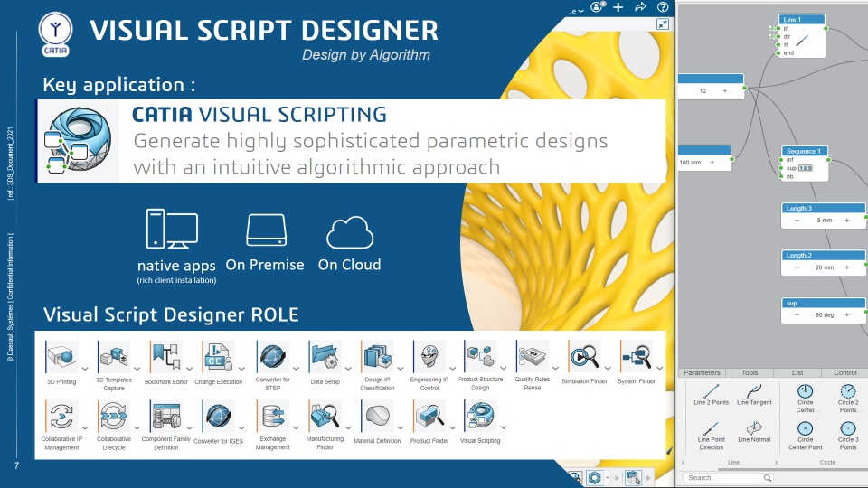Image resolution: width=868 pixels, height=488 pixels.
Task: Launch Engineering IP Control app
Action: click(x=429, y=356)
